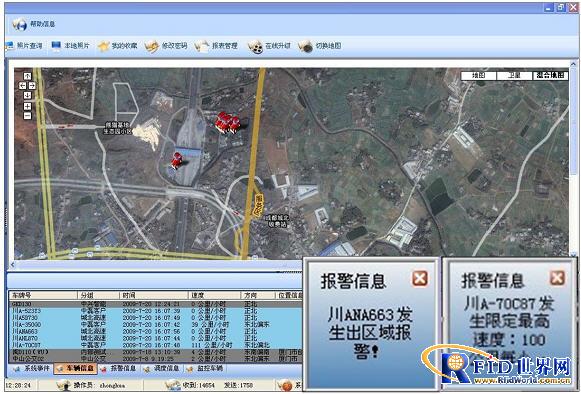The image size is (581, 394).
Task: Click the 在线升级 film reel icon
Action: [x=255, y=47]
